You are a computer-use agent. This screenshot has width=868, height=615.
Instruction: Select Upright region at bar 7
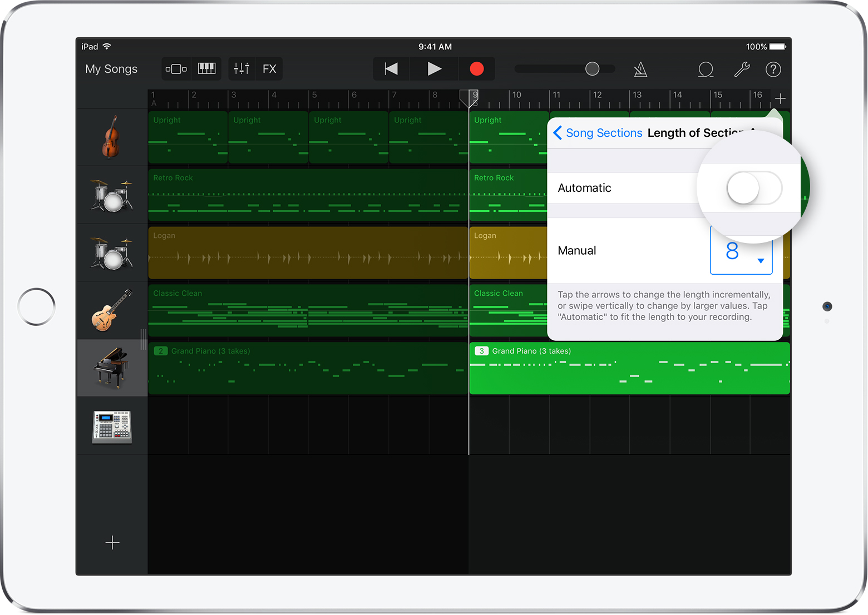[x=428, y=137]
